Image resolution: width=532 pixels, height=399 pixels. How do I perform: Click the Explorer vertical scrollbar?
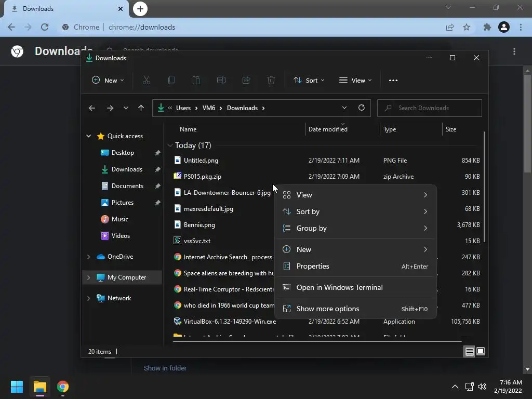click(484, 187)
